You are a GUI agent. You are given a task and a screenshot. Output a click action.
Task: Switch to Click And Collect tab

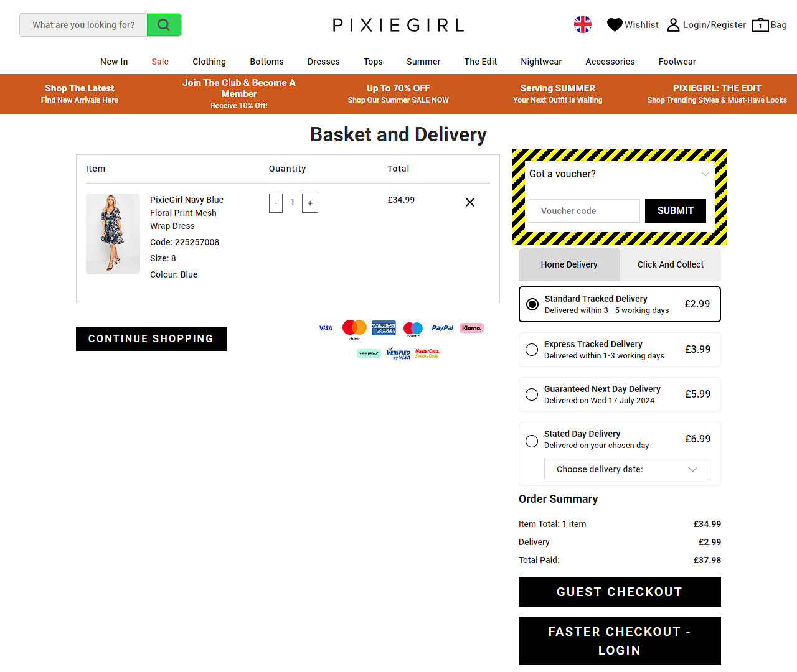[x=671, y=264]
